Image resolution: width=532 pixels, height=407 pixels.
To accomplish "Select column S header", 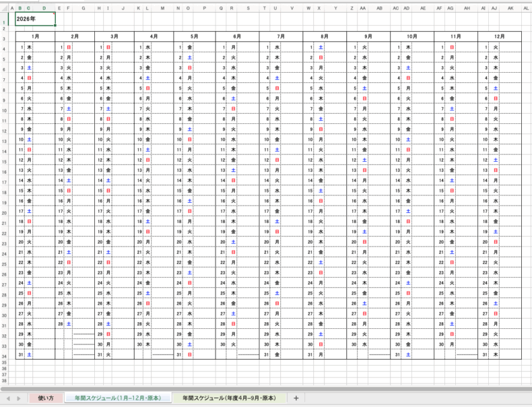I will click(x=248, y=8).
